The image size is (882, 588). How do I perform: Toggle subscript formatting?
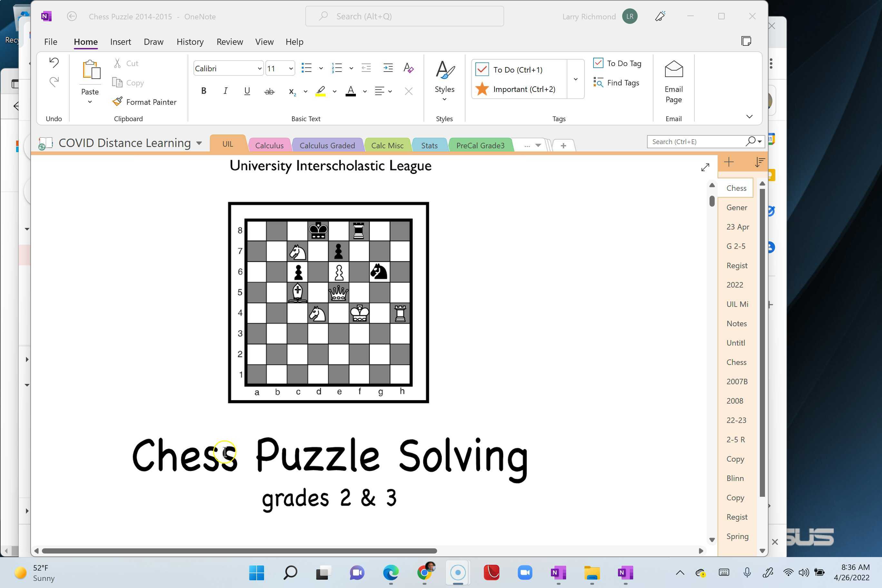pyautogui.click(x=292, y=92)
